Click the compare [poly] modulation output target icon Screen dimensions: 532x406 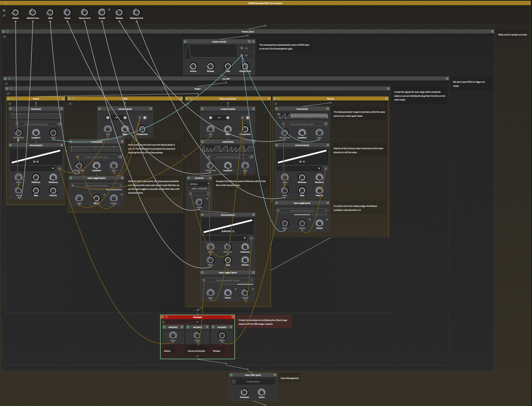pyautogui.click(x=140, y=118)
